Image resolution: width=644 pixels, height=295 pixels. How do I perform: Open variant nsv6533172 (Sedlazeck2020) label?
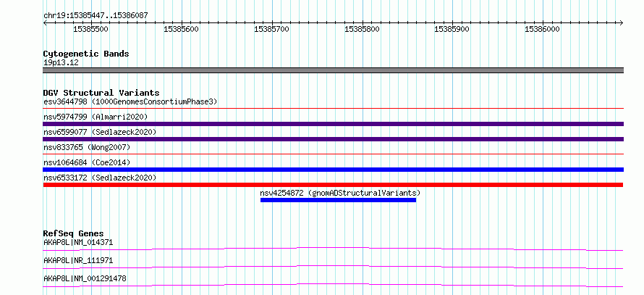(100, 178)
